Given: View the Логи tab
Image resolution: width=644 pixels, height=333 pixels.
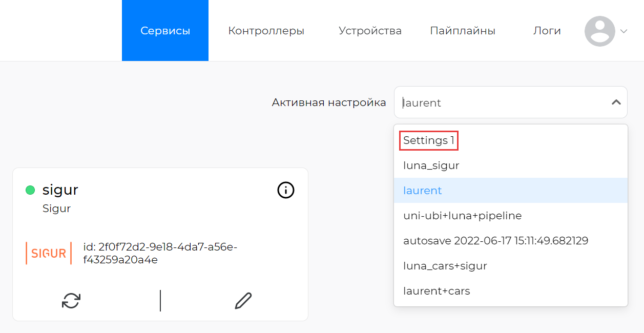Looking at the screenshot, I should (x=547, y=31).
